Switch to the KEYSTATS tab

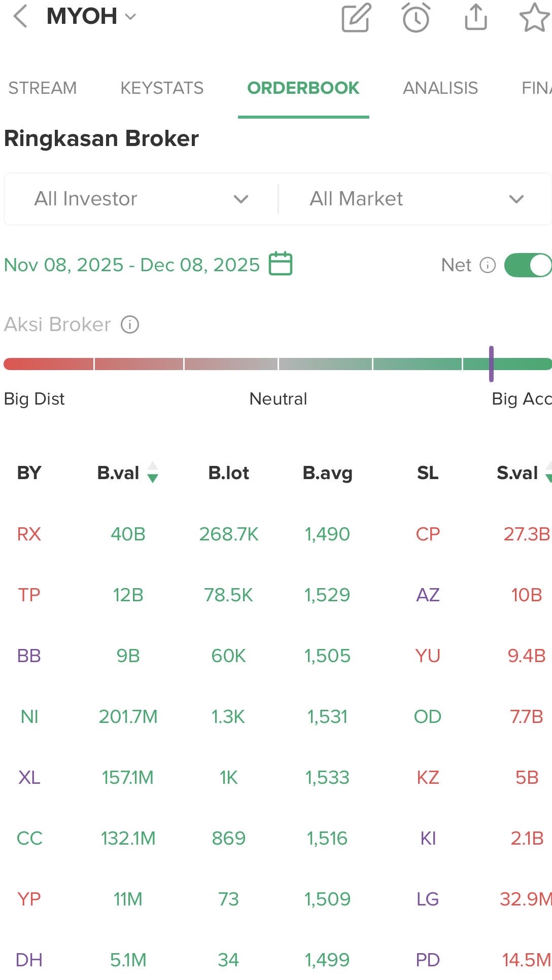tap(162, 88)
